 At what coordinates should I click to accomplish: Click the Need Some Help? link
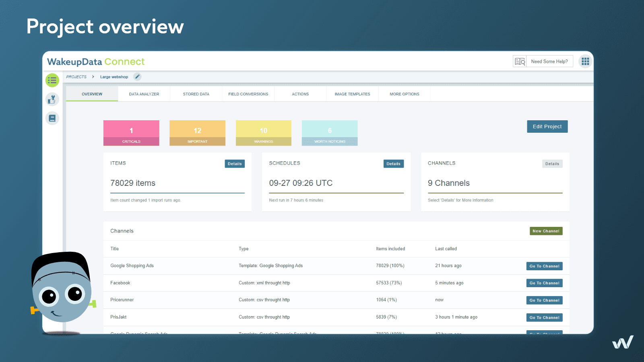point(549,61)
